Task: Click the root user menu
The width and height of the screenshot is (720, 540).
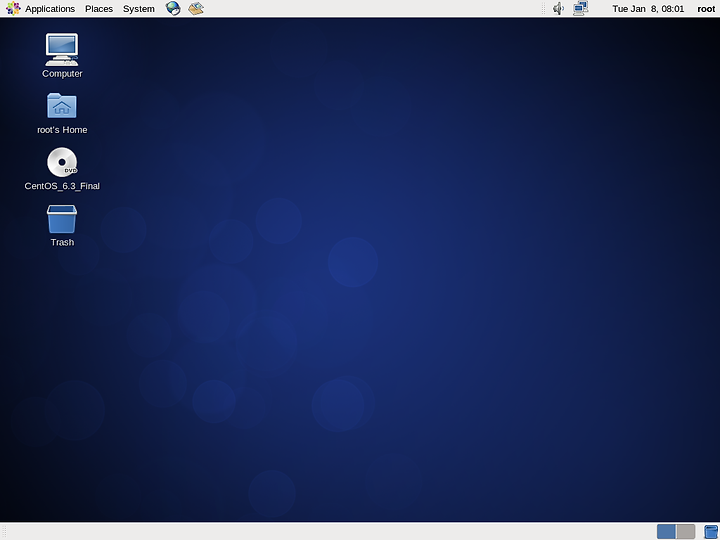Action: click(x=706, y=9)
